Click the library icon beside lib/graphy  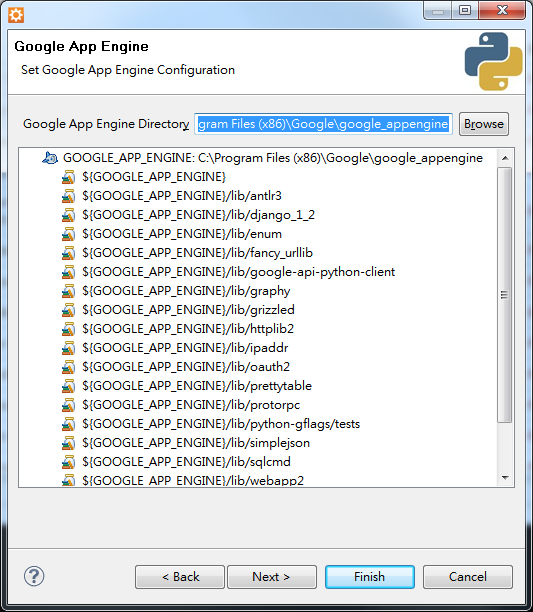tap(68, 291)
